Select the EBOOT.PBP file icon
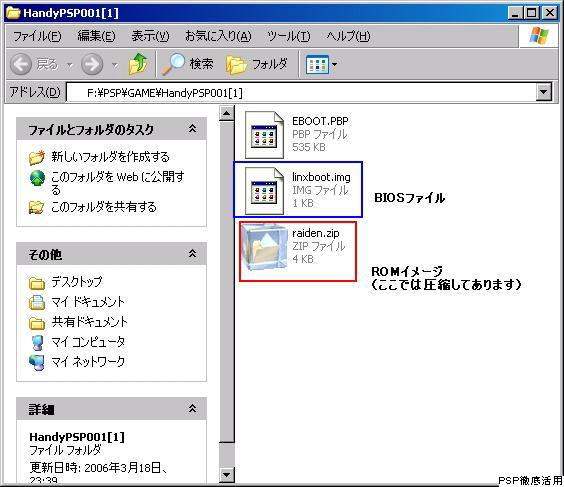564x487 pixels. pyautogui.click(x=264, y=135)
